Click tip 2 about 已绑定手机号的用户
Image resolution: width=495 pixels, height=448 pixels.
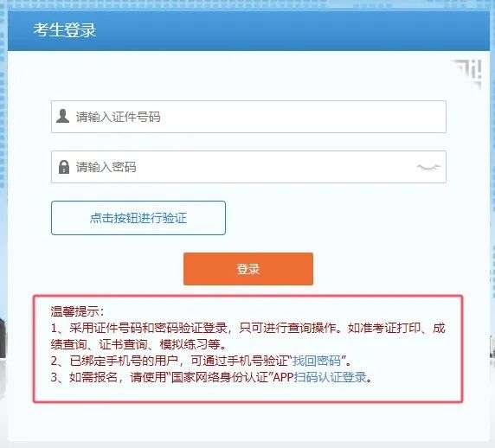click(201, 361)
